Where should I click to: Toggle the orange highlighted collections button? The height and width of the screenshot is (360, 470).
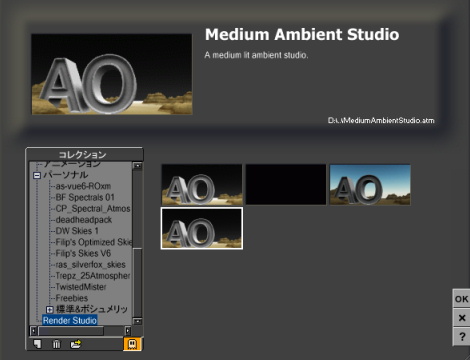[x=132, y=344]
